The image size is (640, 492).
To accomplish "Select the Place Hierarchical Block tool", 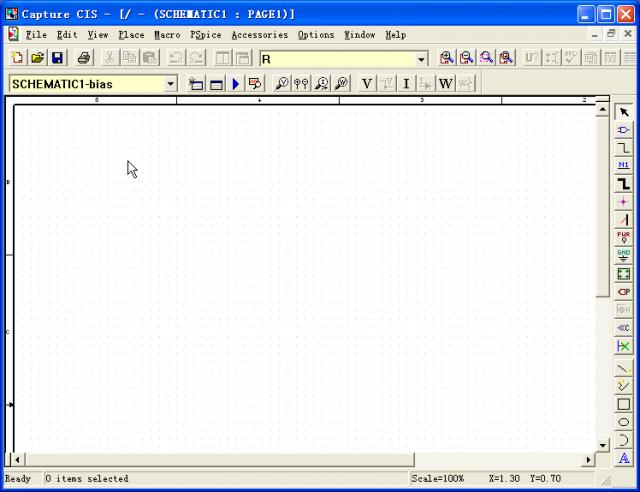I will (624, 274).
